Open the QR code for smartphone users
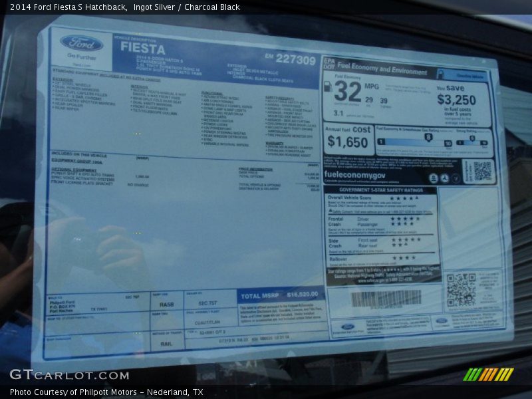 point(481,170)
